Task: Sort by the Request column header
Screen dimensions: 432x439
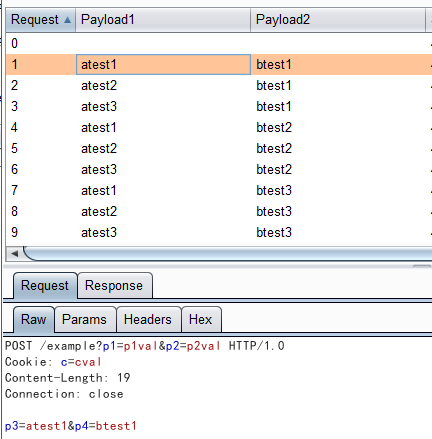Action: coord(41,20)
